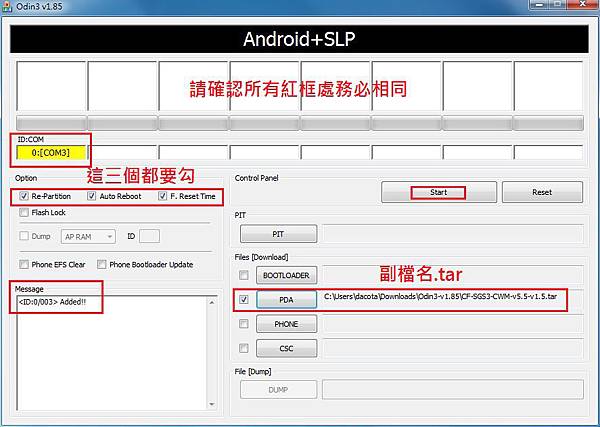Click the DUMP file button
600x427 pixels.
[278, 390]
